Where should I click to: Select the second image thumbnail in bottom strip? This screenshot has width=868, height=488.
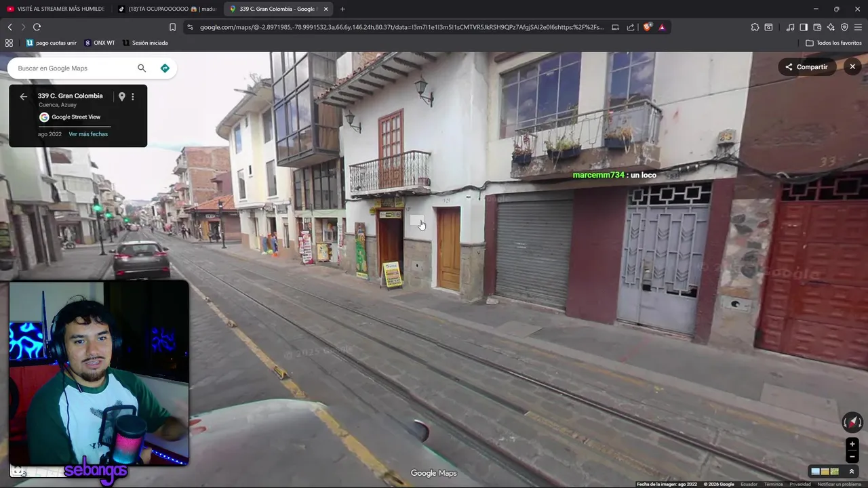pos(825,472)
